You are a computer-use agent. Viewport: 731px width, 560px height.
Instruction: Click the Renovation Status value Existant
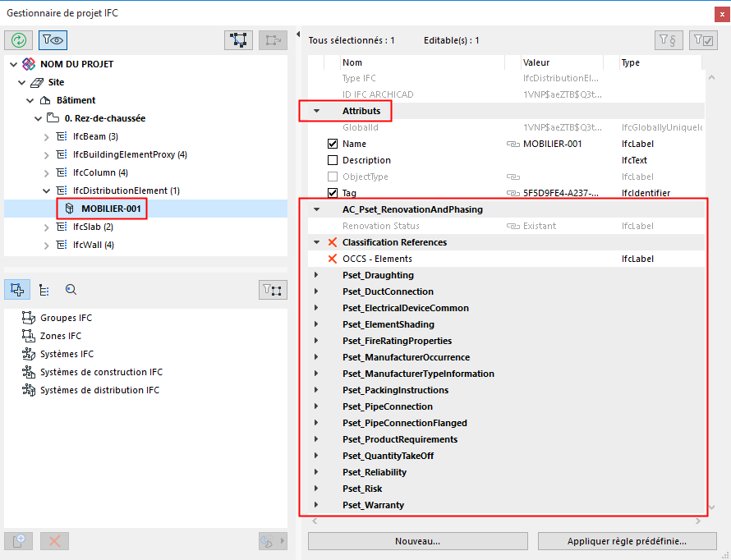(x=540, y=226)
